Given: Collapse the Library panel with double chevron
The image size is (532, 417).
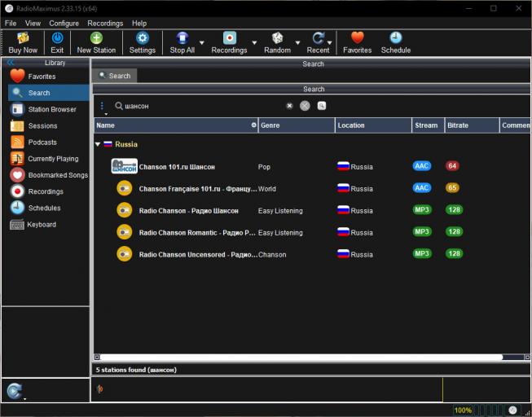Looking at the screenshot, I should click(x=10, y=63).
